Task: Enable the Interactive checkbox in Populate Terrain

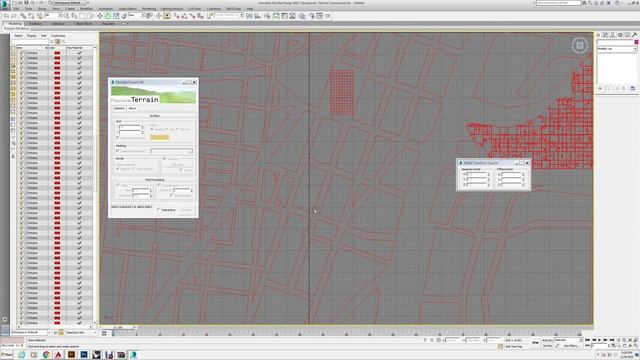Action: coord(159,209)
